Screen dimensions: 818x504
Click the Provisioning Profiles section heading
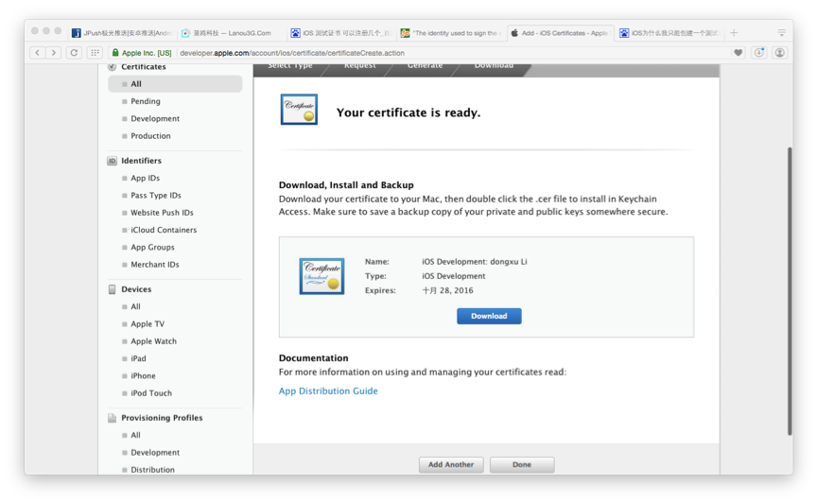pyautogui.click(x=162, y=418)
